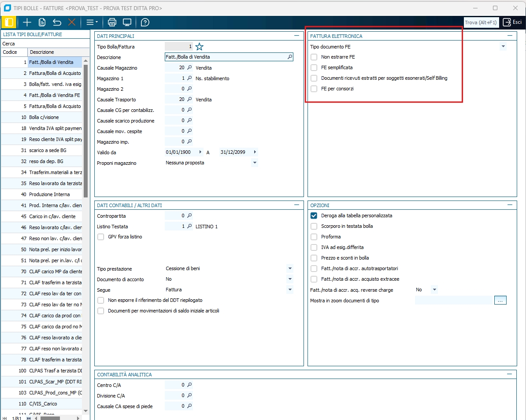The image size is (526, 420).
Task: Jump to last record navigation icon
Action: pyautogui.click(x=29, y=418)
